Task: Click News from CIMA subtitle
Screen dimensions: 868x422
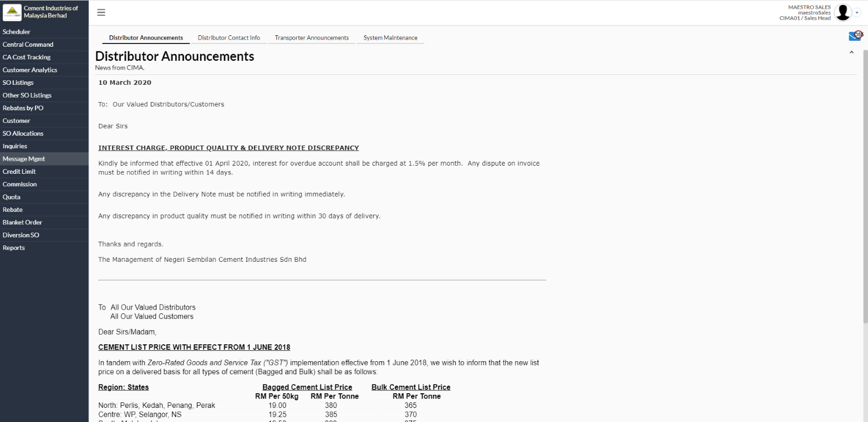Action: tap(119, 68)
